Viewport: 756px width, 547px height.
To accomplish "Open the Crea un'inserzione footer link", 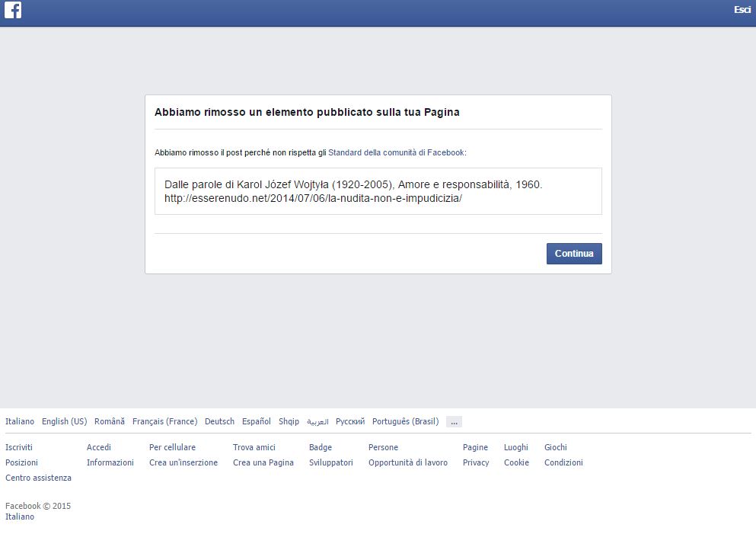I will (x=183, y=462).
